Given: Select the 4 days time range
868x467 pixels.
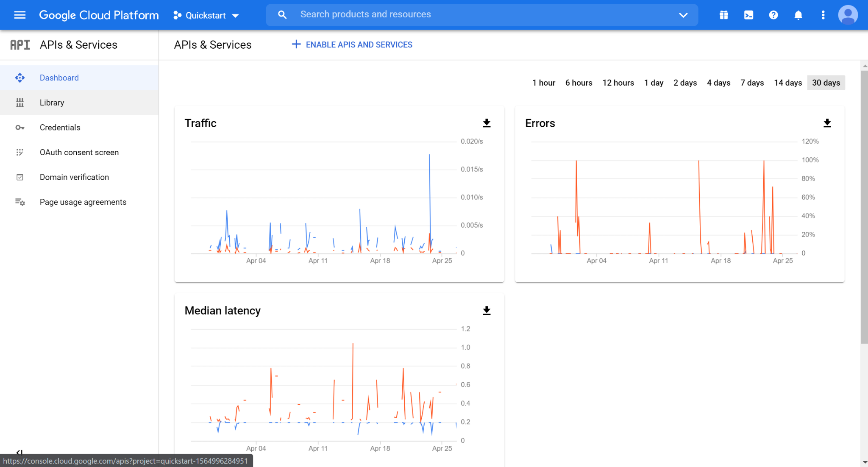Looking at the screenshot, I should click(718, 83).
